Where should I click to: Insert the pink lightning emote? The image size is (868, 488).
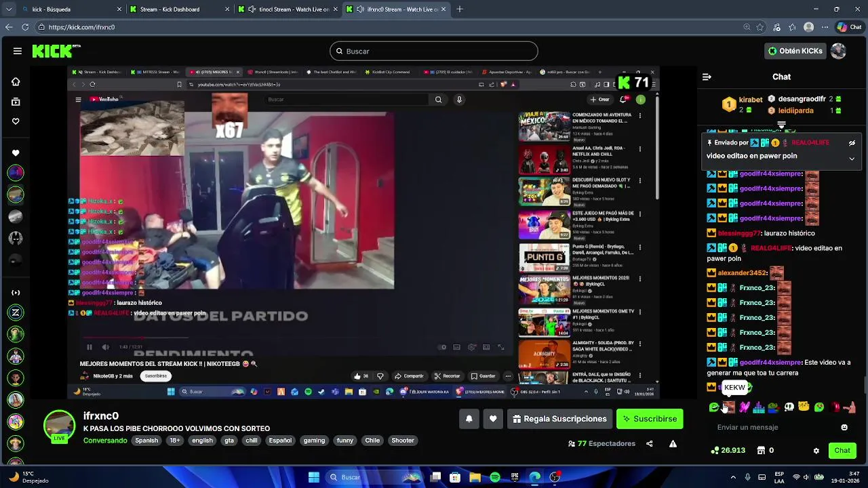(x=744, y=407)
